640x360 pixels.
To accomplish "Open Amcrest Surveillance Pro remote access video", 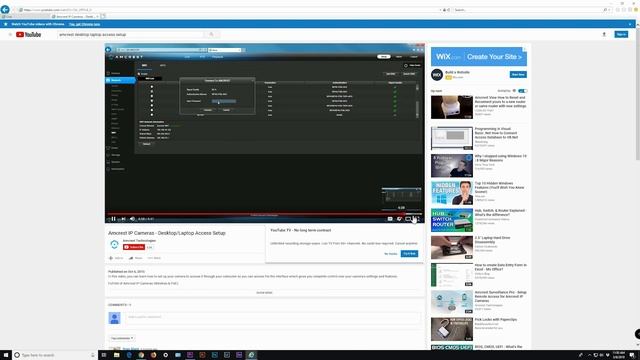I will tap(452, 302).
